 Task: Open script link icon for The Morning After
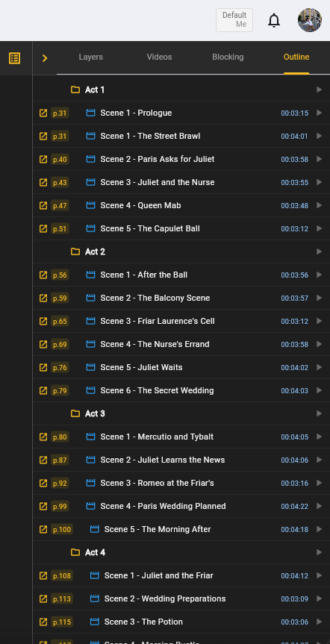[x=43, y=529]
